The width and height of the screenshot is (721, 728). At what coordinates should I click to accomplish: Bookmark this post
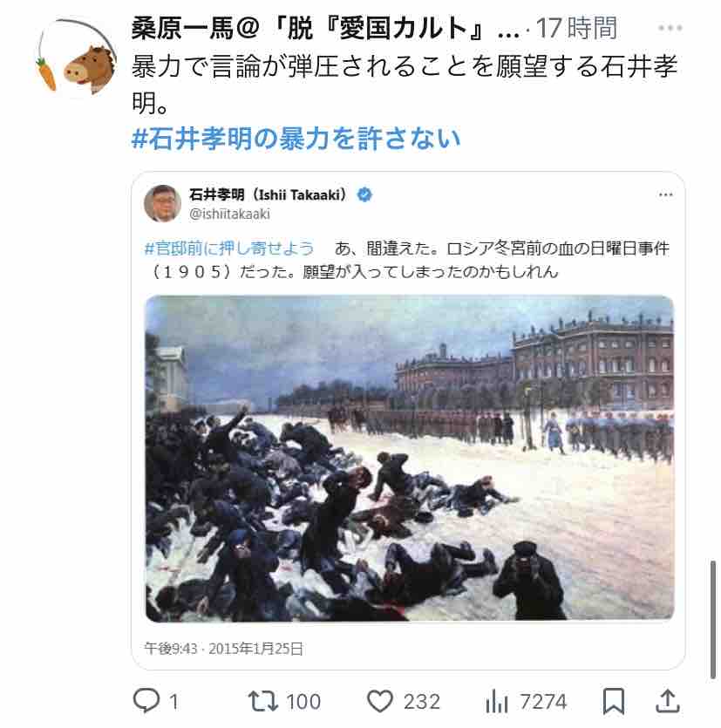(x=613, y=701)
